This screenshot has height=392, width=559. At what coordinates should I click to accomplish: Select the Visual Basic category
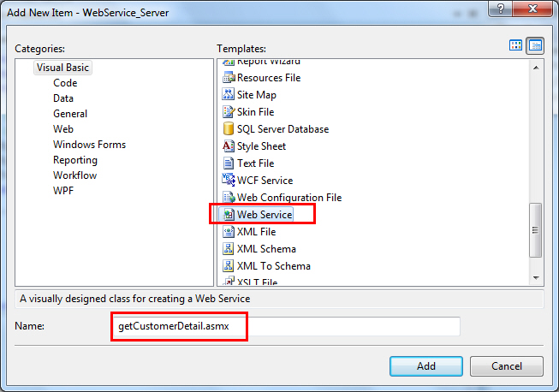tap(62, 68)
